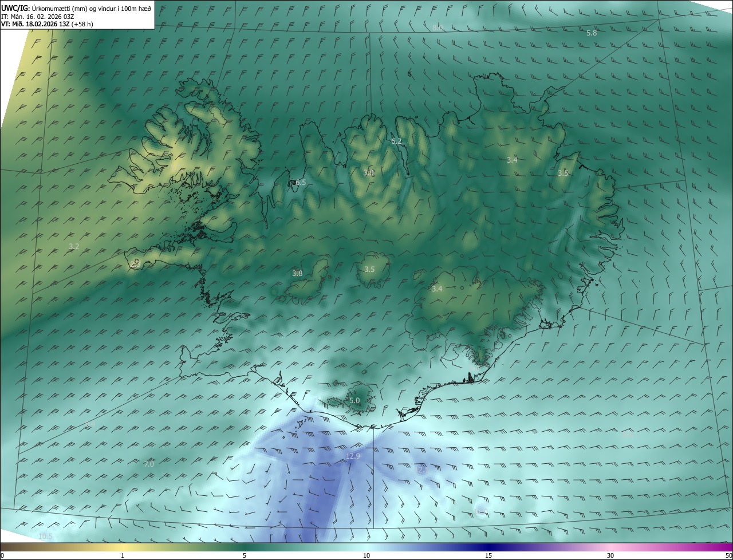The width and height of the screenshot is (733, 560).
Task: Click the 7.0 value in the southwest sea
Action: [x=149, y=464]
